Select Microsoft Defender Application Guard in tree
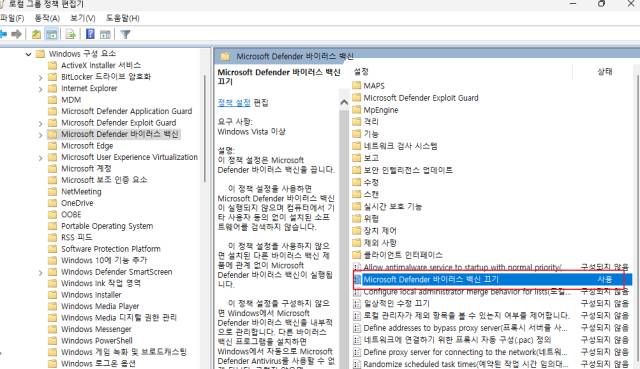 [x=127, y=111]
